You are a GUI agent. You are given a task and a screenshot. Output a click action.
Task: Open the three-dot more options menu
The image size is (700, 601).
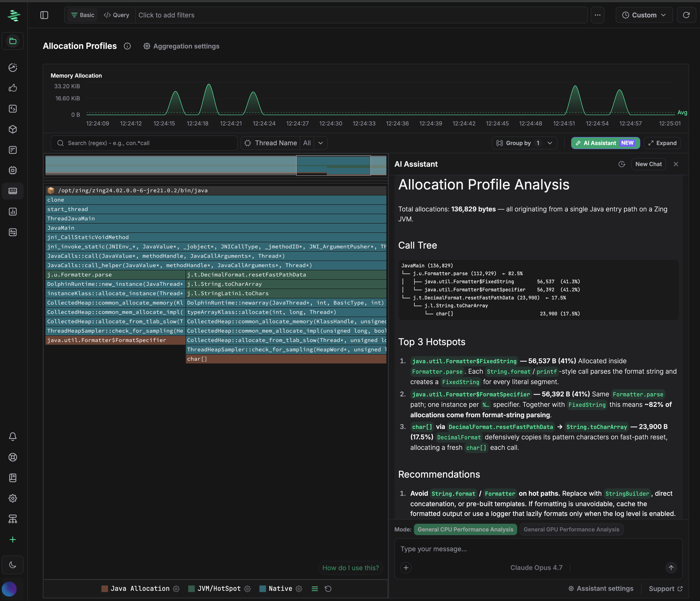598,15
